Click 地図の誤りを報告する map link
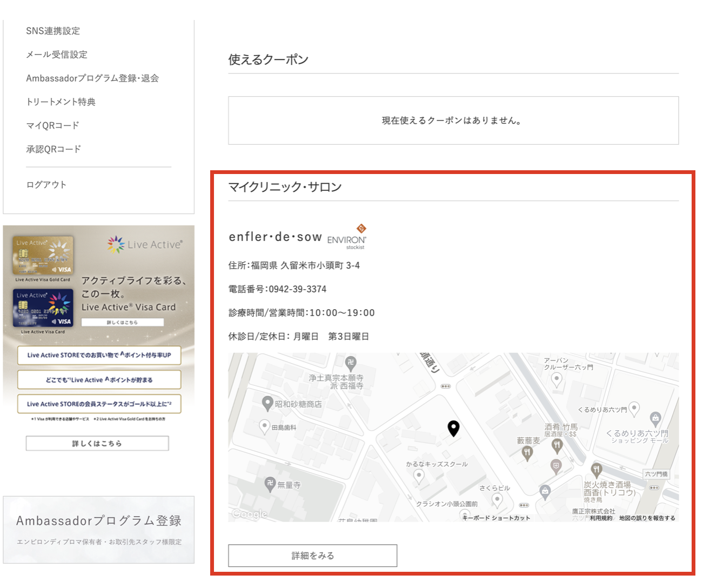This screenshot has width=710, height=588. pyautogui.click(x=647, y=518)
